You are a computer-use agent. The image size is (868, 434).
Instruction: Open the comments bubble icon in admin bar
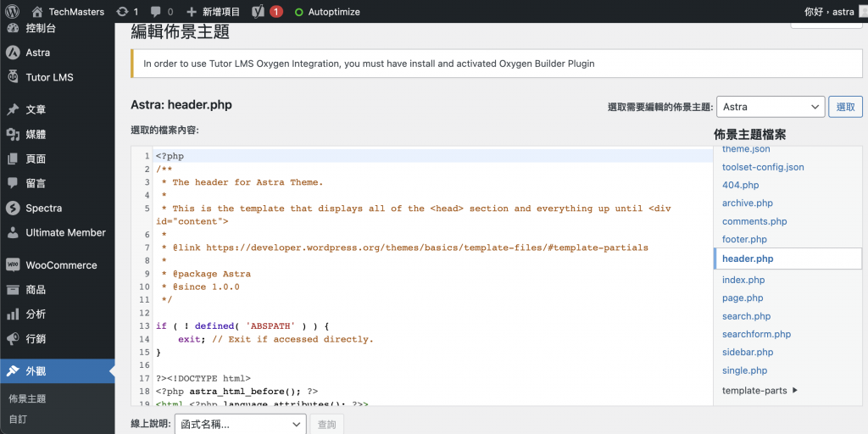coord(156,11)
